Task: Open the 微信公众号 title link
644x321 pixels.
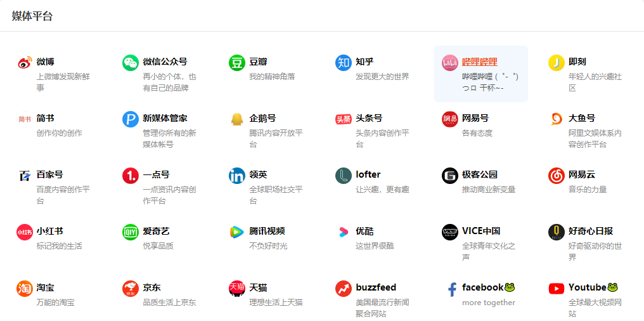Action: [165, 62]
